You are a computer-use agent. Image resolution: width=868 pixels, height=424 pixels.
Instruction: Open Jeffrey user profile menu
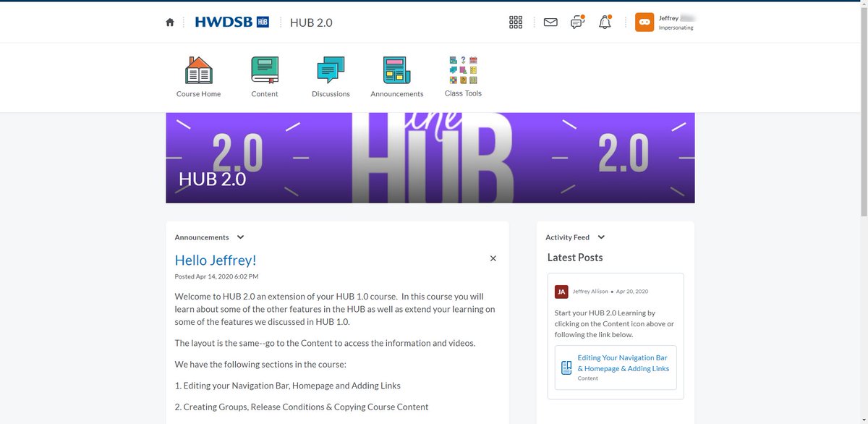[x=665, y=22]
